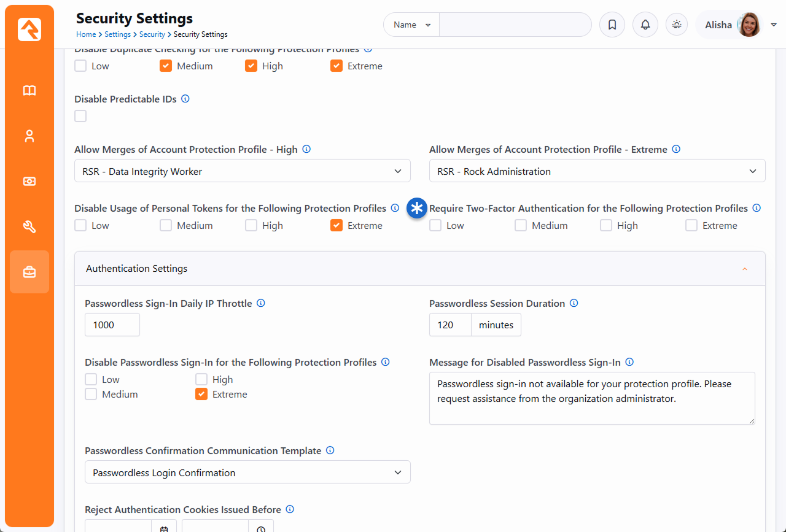Image resolution: width=786 pixels, height=532 pixels.
Task: Click the bookmark icon in header
Action: point(612,25)
